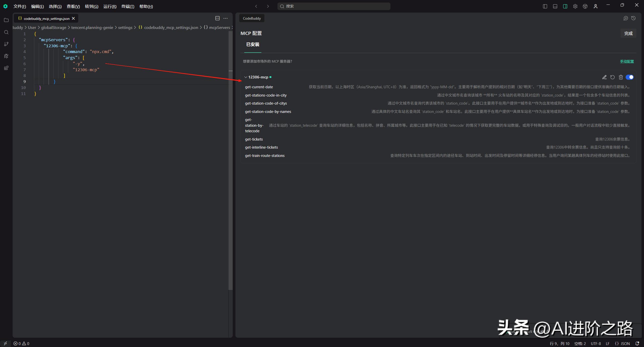Switch to the 已安装 tab
Viewport: 644px width, 347px height.
pos(252,44)
